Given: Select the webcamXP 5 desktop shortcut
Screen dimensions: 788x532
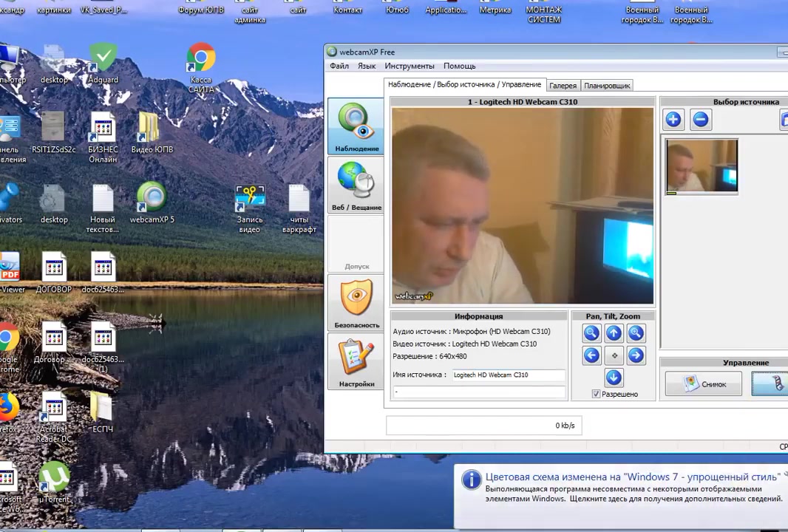Looking at the screenshot, I should (x=152, y=202).
